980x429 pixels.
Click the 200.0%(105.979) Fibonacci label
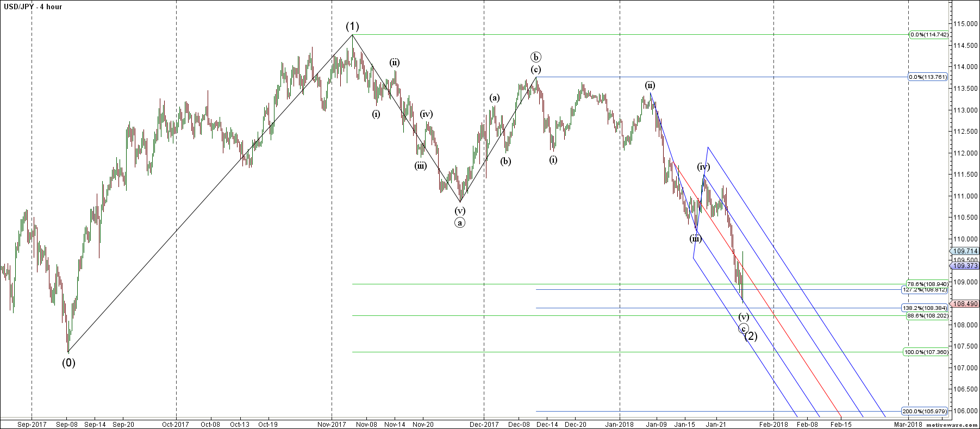(926, 411)
